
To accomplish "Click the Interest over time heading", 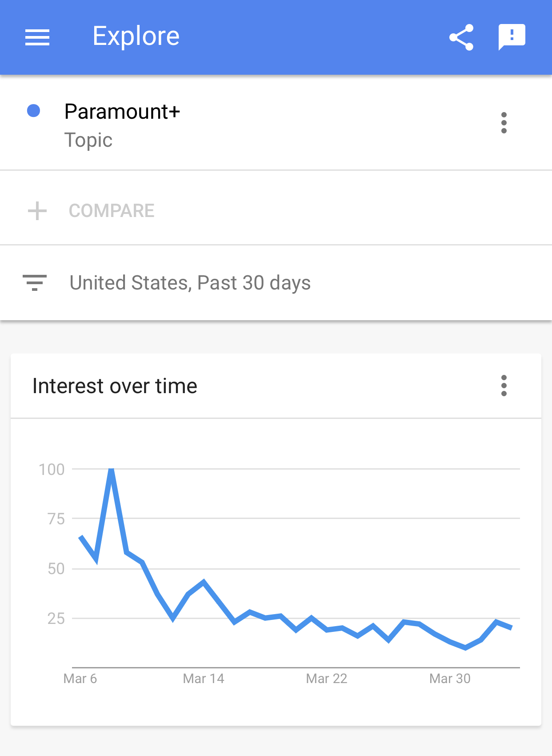I will (x=115, y=386).
